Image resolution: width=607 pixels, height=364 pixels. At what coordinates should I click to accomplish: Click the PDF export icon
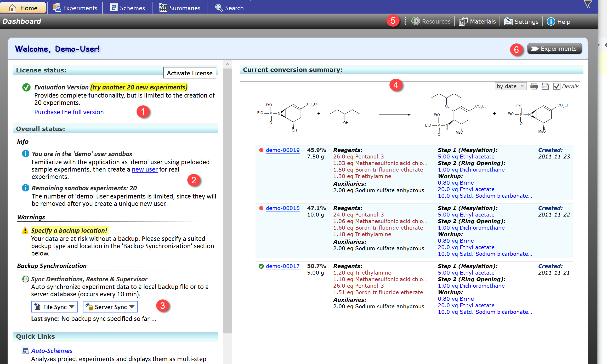coord(545,86)
